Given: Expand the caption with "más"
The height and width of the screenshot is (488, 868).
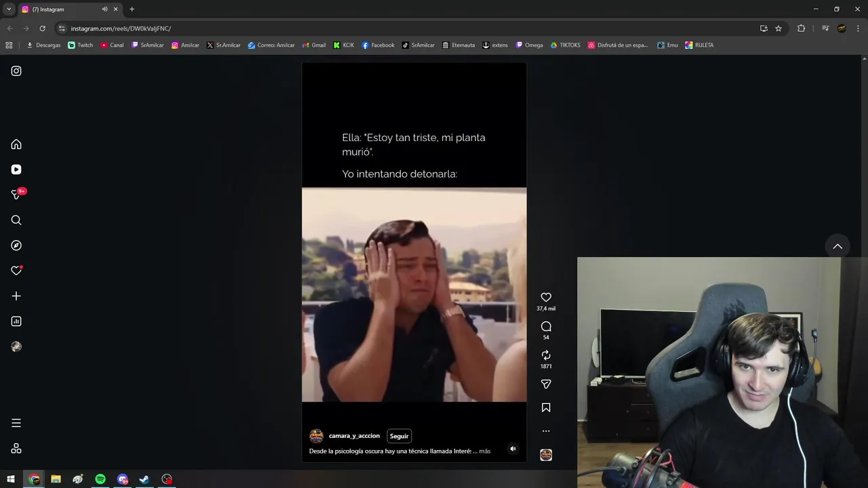Looking at the screenshot, I should pos(484,451).
